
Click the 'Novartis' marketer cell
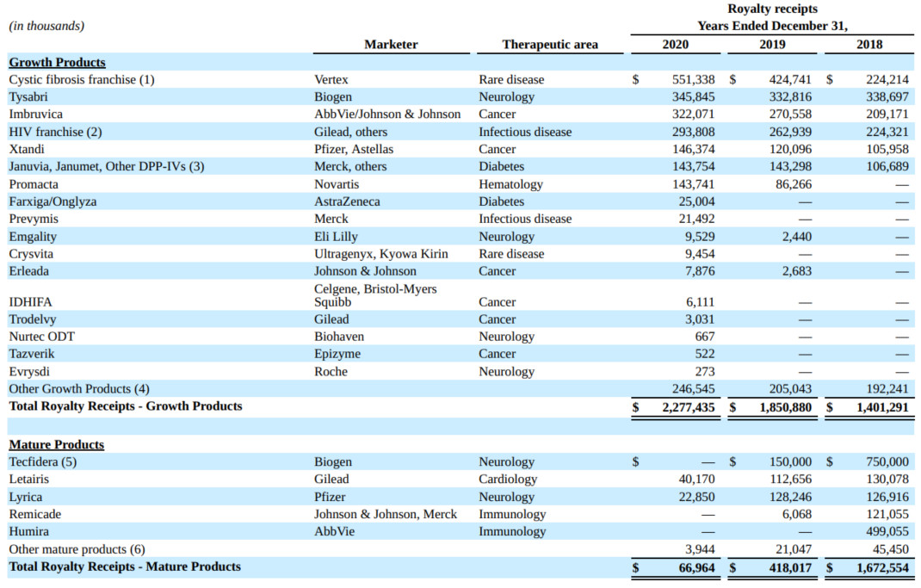[x=337, y=184]
